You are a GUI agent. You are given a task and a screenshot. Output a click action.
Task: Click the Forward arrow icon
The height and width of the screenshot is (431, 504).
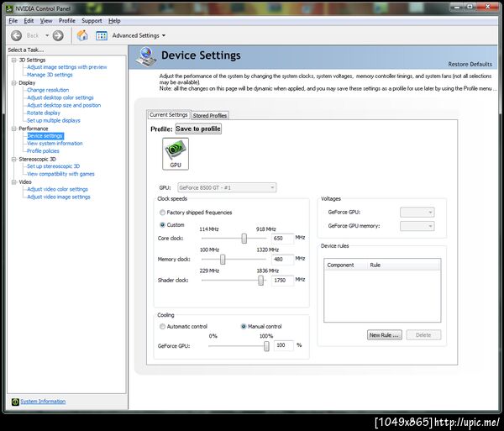[58, 35]
